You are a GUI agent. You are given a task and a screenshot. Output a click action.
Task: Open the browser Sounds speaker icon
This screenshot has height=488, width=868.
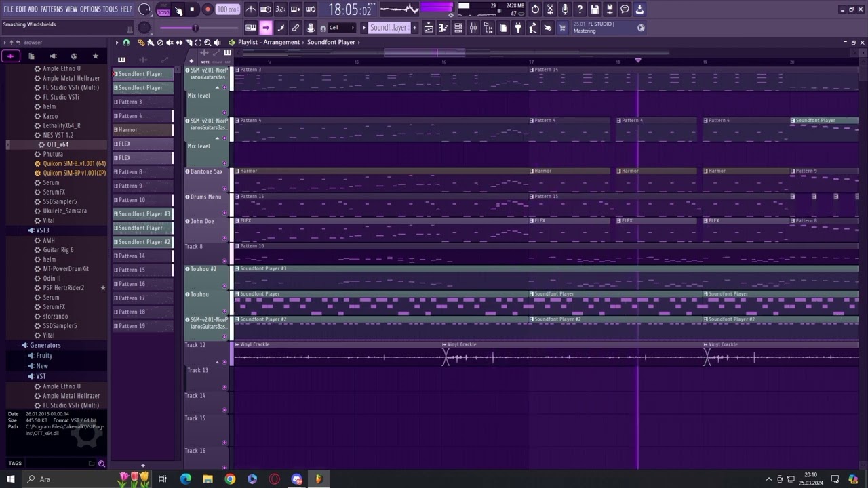click(53, 56)
